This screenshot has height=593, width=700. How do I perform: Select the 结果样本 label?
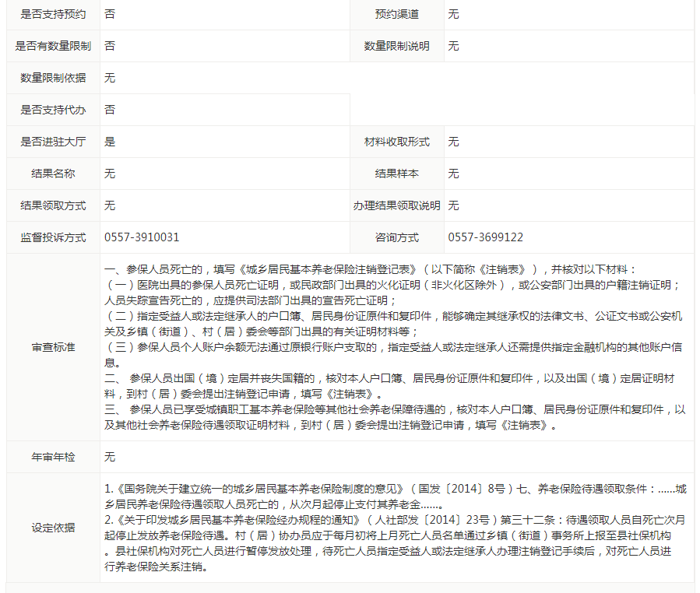coord(396,174)
